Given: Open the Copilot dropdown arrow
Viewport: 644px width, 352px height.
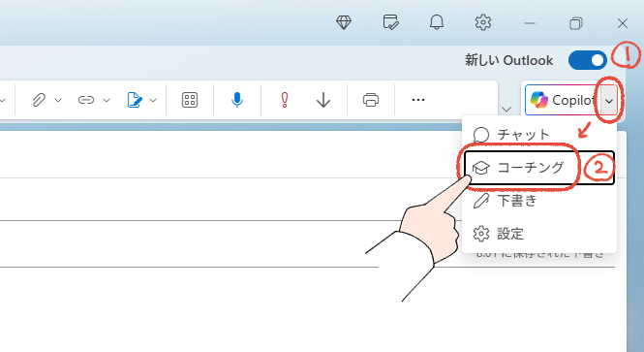Looking at the screenshot, I should tap(609, 100).
